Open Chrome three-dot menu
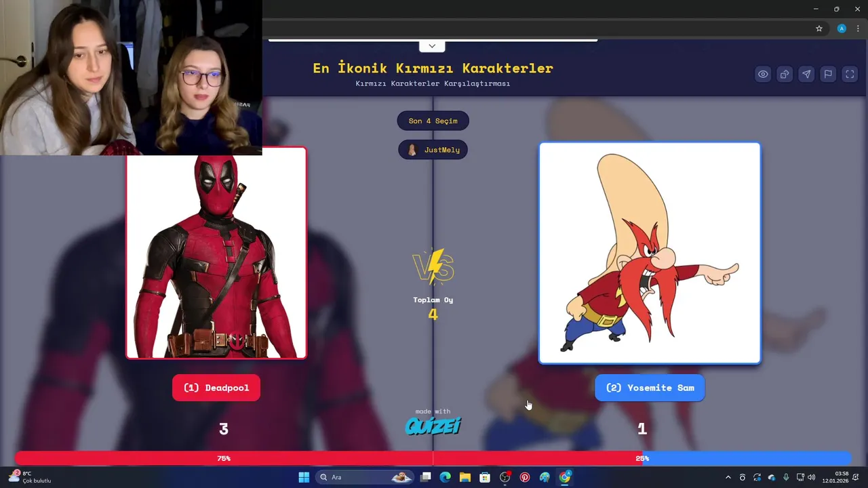This screenshot has width=868, height=488. click(x=858, y=28)
